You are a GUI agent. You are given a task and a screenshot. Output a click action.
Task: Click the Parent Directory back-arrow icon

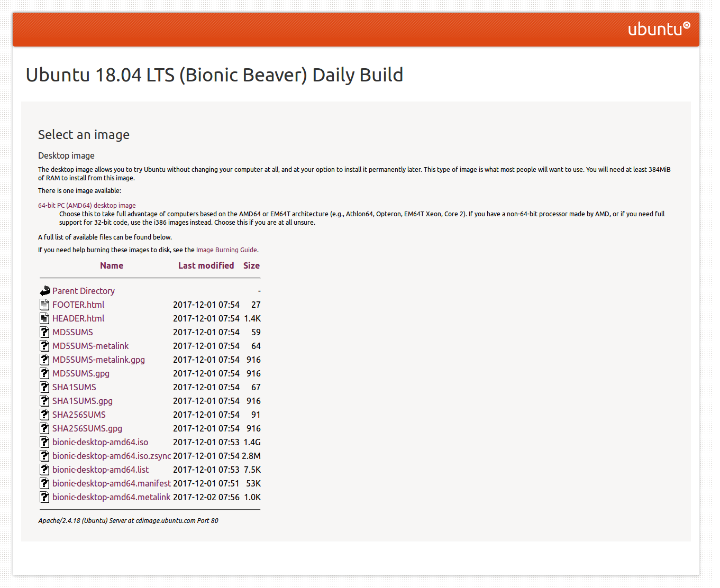click(x=45, y=291)
